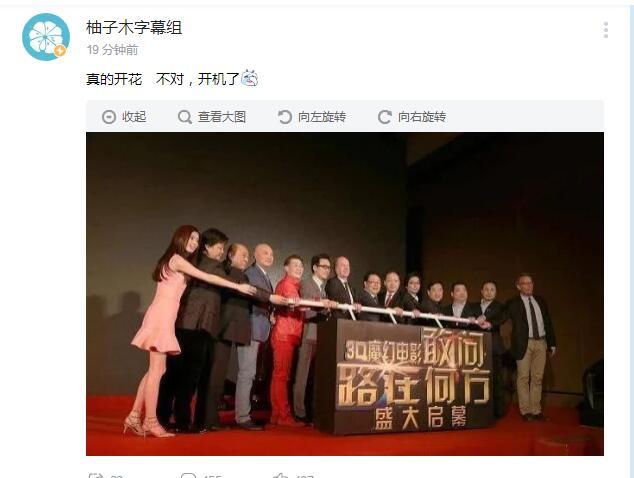Open the 19 分钟前 timestamp link
The width and height of the screenshot is (634, 478).
coord(112,50)
